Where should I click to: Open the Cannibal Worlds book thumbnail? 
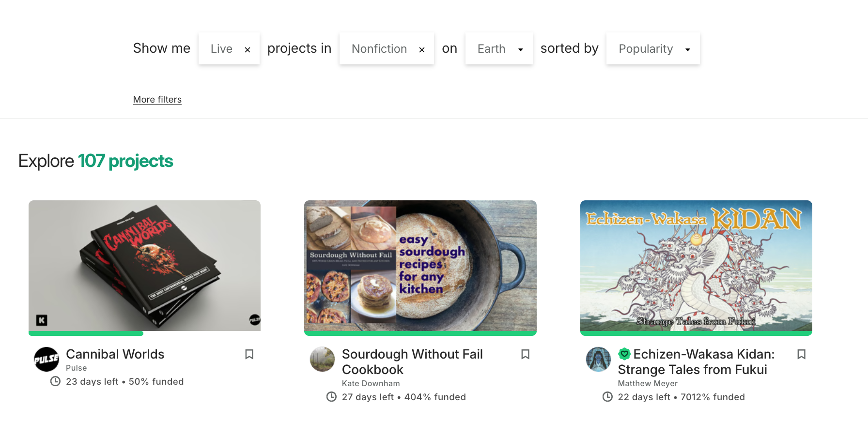pyautogui.click(x=144, y=265)
